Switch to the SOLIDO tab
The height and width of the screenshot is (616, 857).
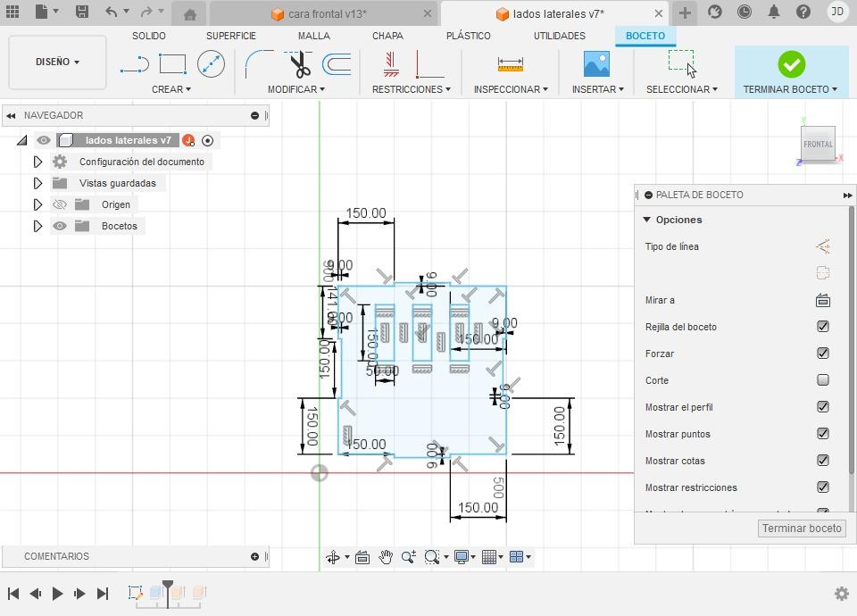pos(149,36)
